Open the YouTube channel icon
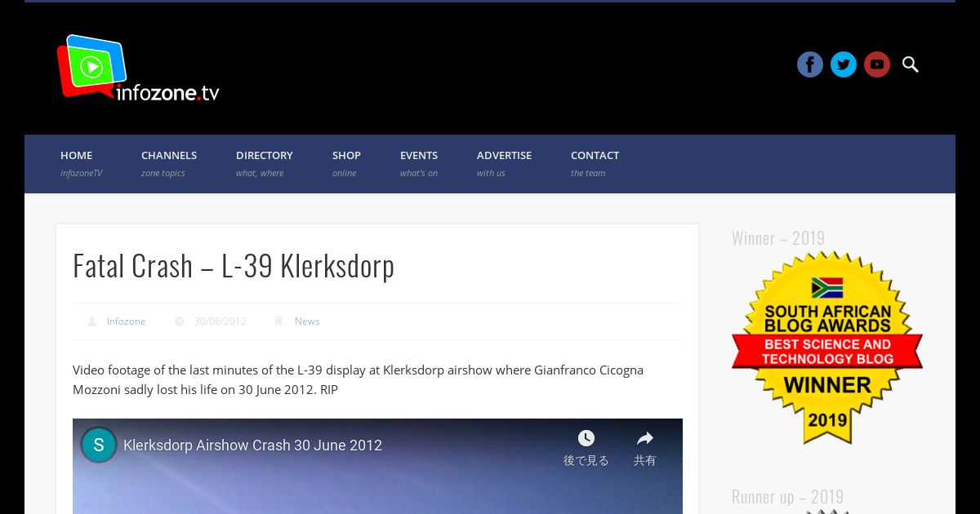 pyautogui.click(x=877, y=64)
